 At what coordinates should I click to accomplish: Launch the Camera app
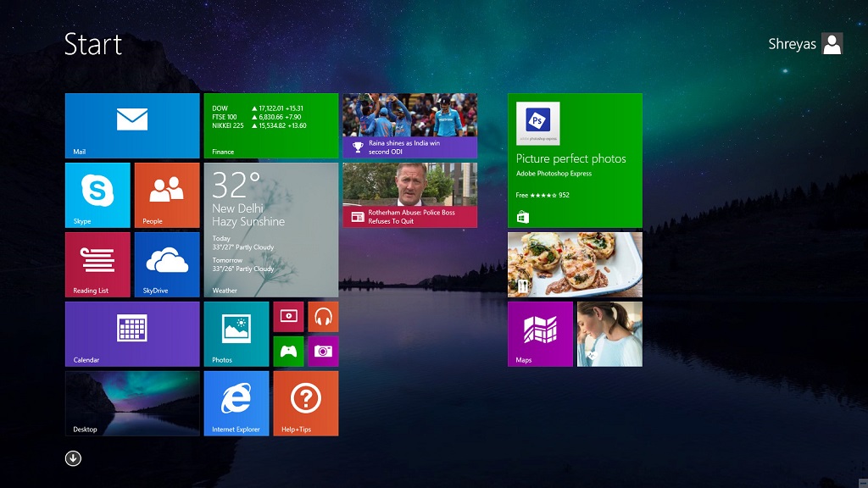323,351
